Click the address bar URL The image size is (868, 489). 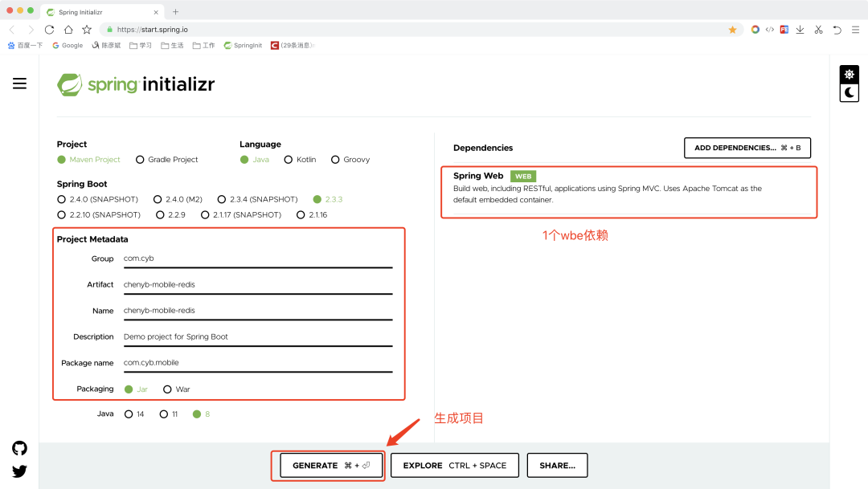152,30
